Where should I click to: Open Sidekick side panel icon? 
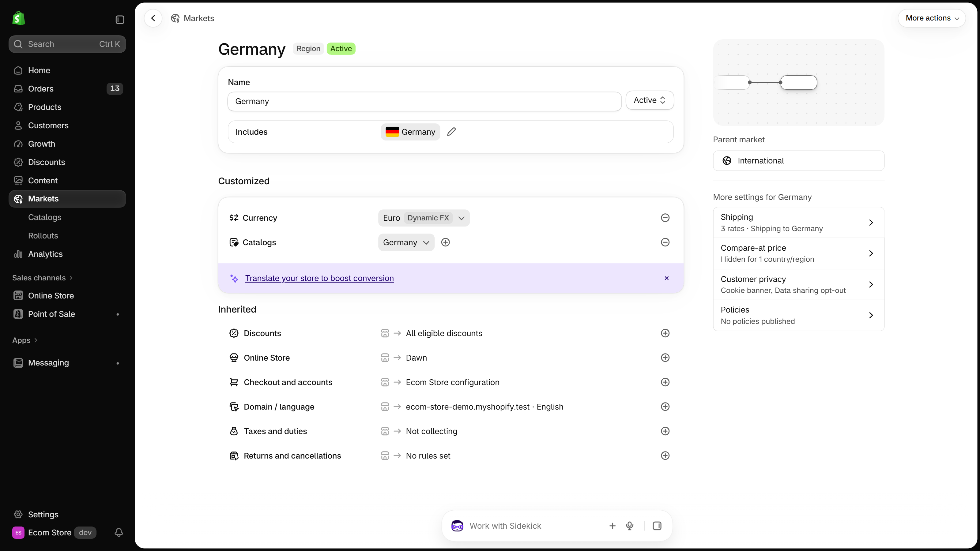pos(657,526)
